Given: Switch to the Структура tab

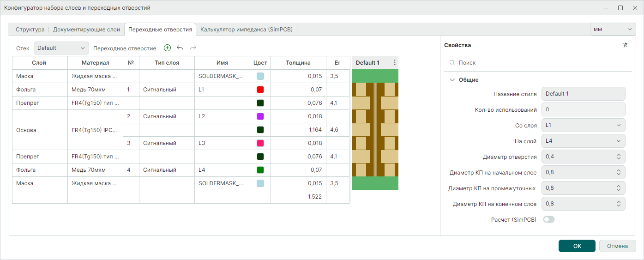Looking at the screenshot, I should point(30,30).
